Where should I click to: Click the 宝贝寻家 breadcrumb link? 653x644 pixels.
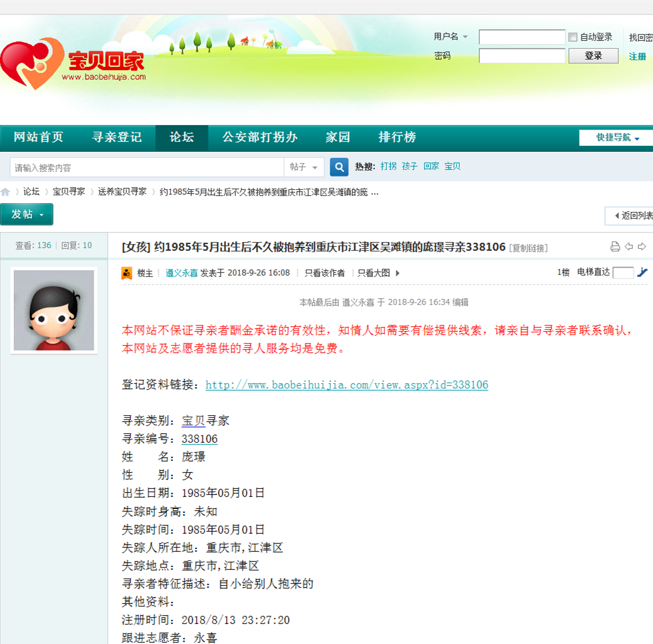[x=69, y=192]
